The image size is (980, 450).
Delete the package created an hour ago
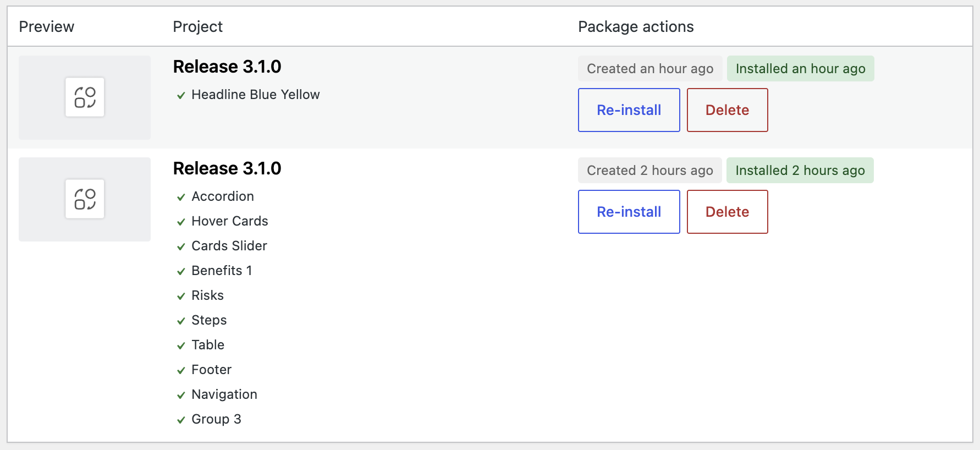pyautogui.click(x=728, y=110)
